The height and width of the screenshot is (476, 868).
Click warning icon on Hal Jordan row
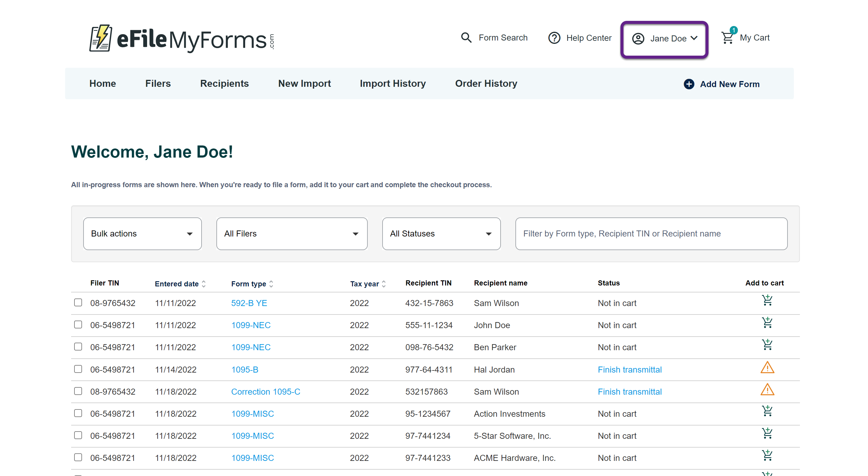(767, 368)
